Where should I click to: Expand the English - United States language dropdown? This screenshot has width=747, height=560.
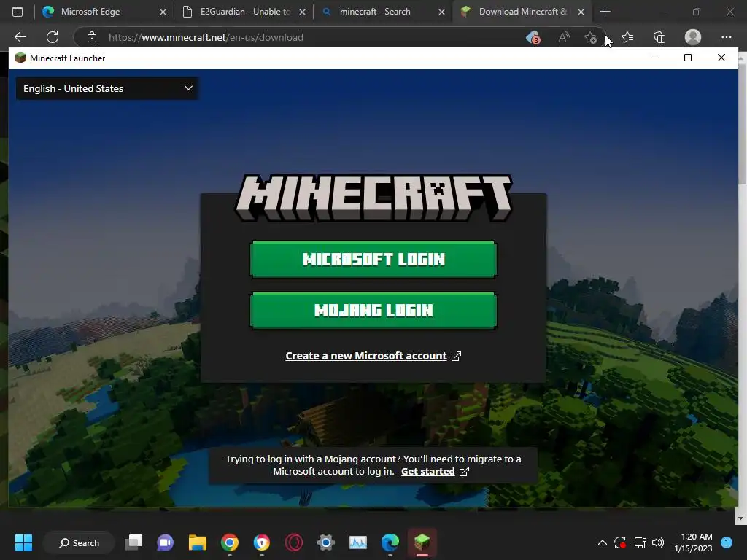[107, 88]
